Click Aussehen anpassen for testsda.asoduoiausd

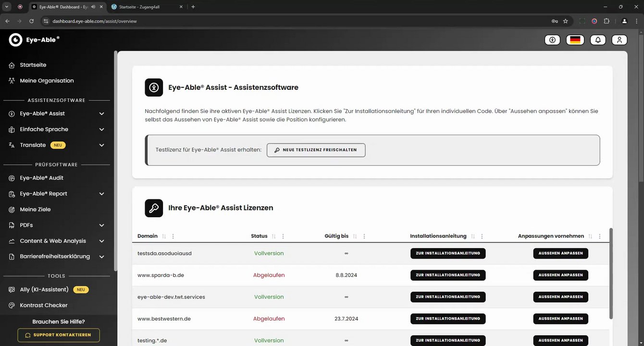560,253
